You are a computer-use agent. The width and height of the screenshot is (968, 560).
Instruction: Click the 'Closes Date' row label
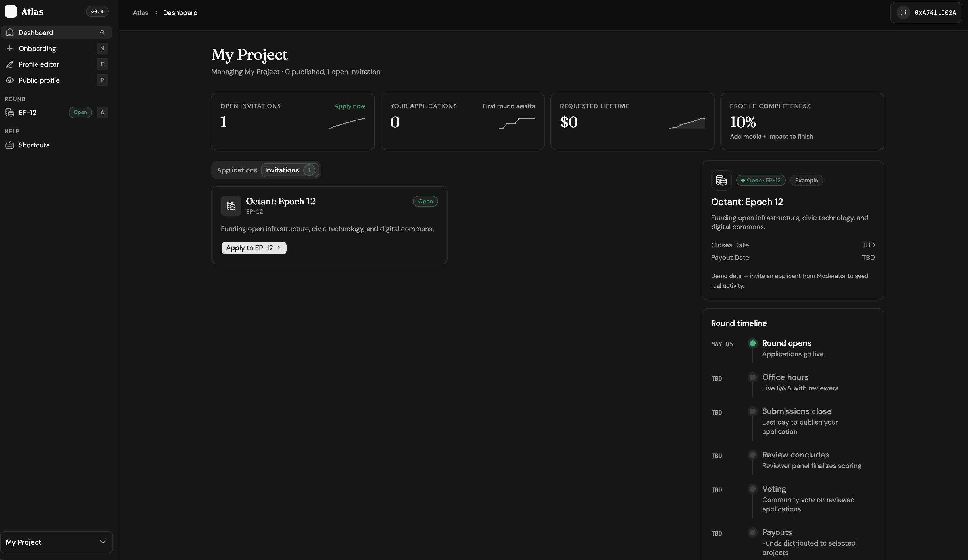click(730, 245)
